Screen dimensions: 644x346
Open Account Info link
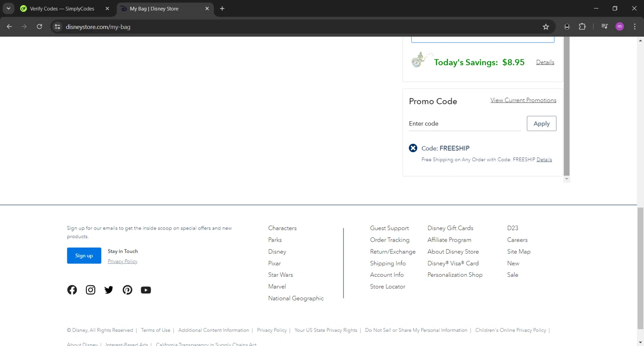[387, 275]
